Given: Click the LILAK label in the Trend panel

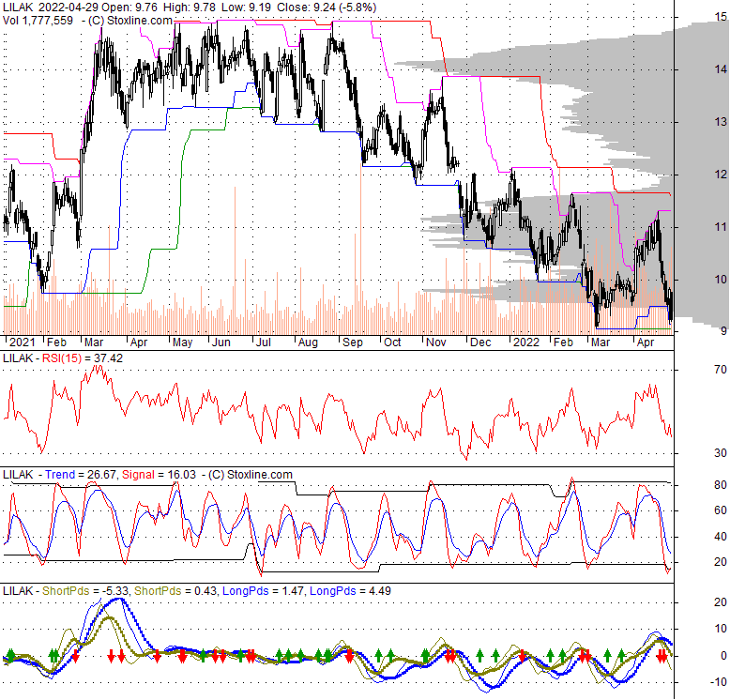Looking at the screenshot, I should [18, 475].
